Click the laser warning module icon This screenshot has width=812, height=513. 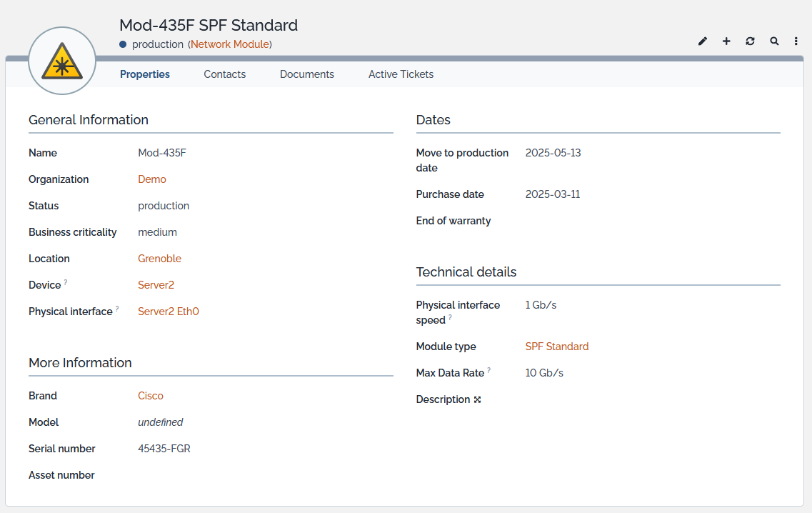tap(62, 61)
